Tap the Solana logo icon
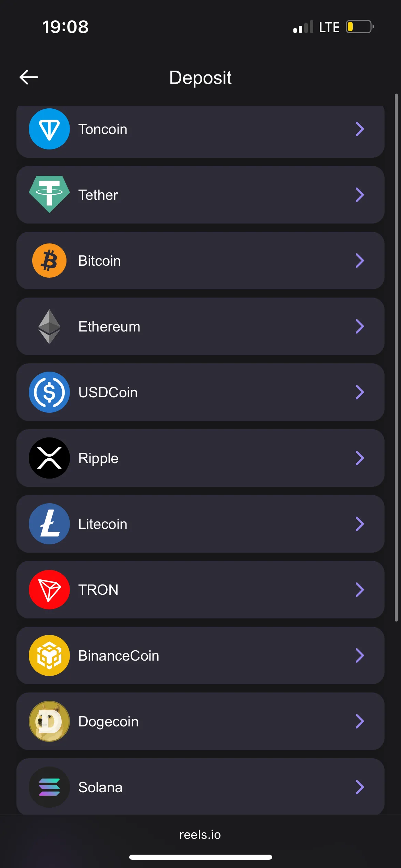Image resolution: width=401 pixels, height=868 pixels. (x=49, y=787)
